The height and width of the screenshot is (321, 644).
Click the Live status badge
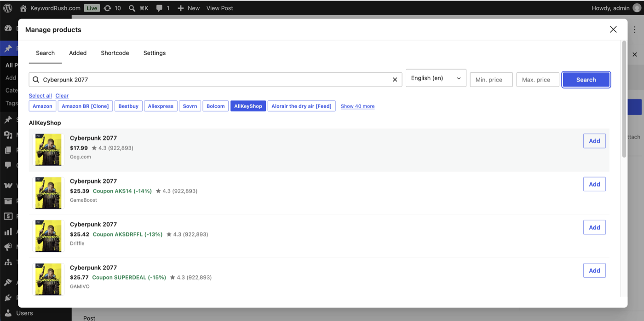[x=92, y=8]
